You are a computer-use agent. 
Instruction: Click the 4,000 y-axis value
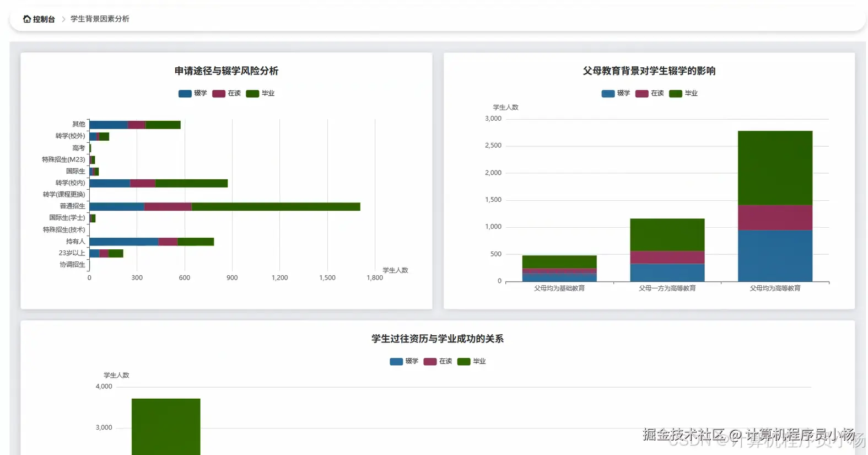pyautogui.click(x=104, y=387)
